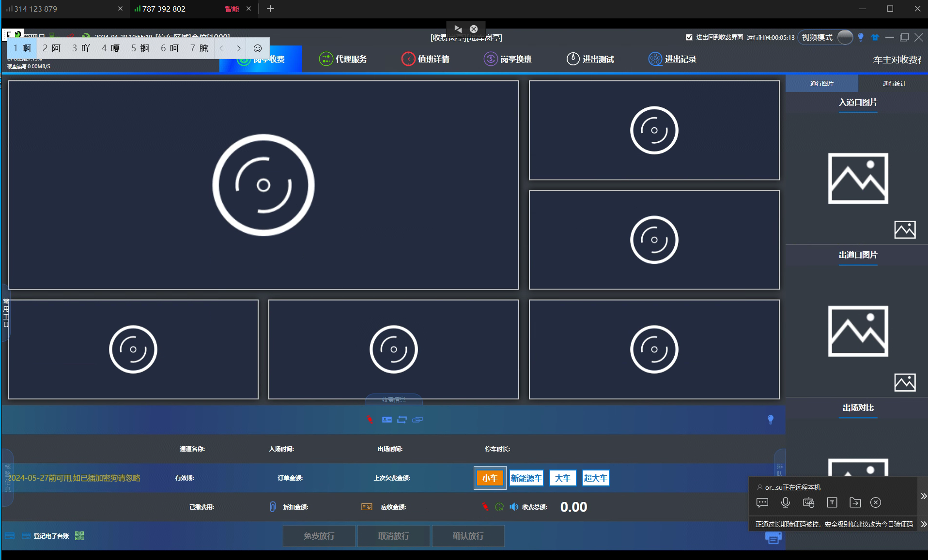This screenshot has width=928, height=560.
Task: Toggle the 视频模式 switch
Action: 845,37
